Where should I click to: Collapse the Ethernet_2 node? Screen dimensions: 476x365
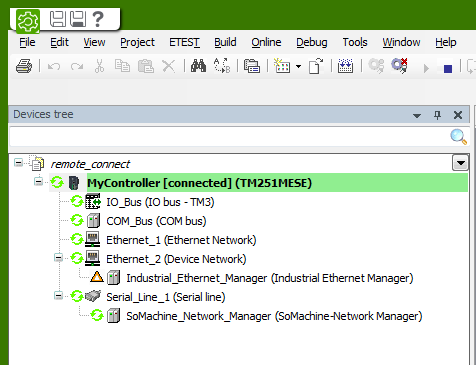click(58, 258)
